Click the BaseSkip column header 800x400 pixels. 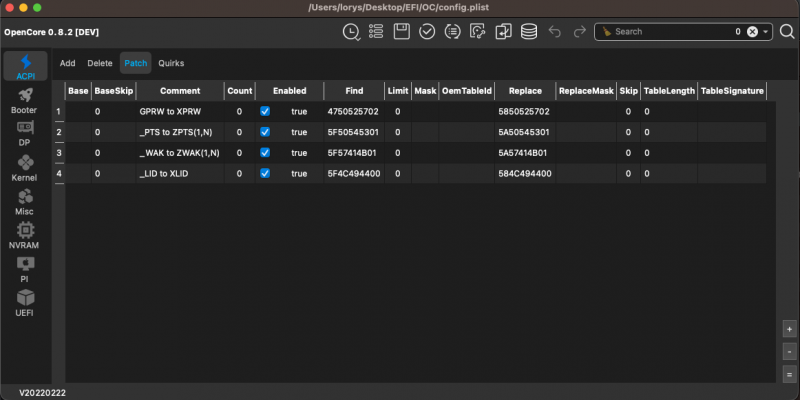coord(114,91)
